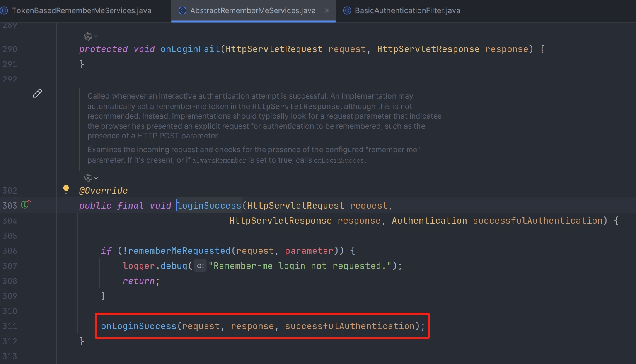Click the yellow light bulb beside @Override
Image resolution: width=636 pixels, height=364 pixels.
pos(66,189)
